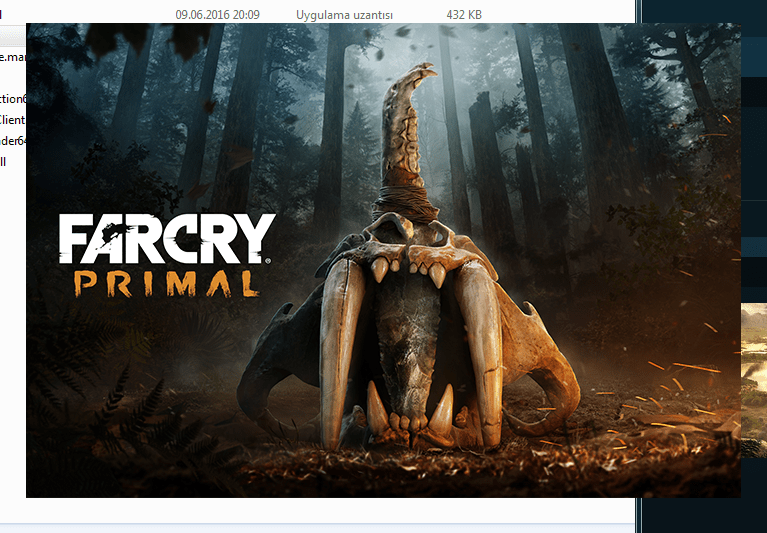Click the landscape thumbnail in the right window
The width and height of the screenshot is (767, 533).
pyautogui.click(x=754, y=380)
